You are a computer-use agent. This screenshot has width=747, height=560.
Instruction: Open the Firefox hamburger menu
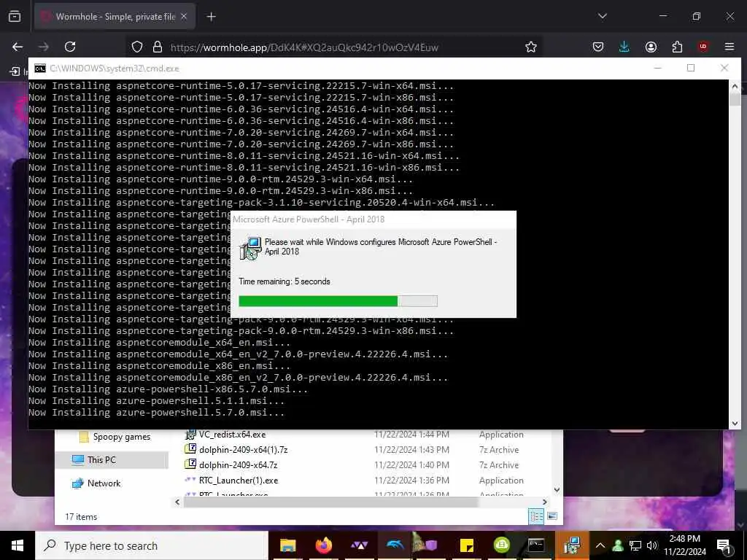[729, 47]
